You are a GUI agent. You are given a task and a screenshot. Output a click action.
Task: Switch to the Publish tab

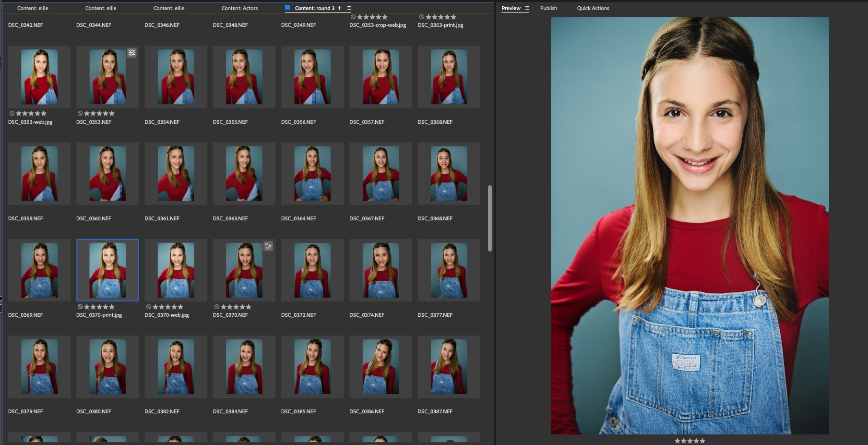548,8
